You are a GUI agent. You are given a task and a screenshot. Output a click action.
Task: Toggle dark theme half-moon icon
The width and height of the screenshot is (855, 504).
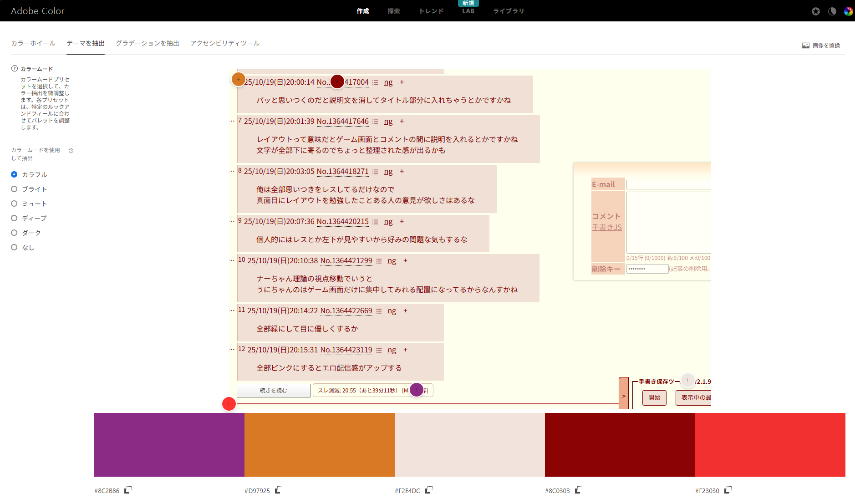[832, 11]
